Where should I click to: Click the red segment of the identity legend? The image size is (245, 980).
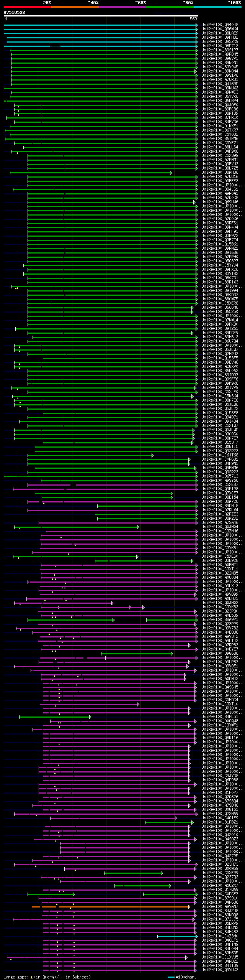click(27, 7)
